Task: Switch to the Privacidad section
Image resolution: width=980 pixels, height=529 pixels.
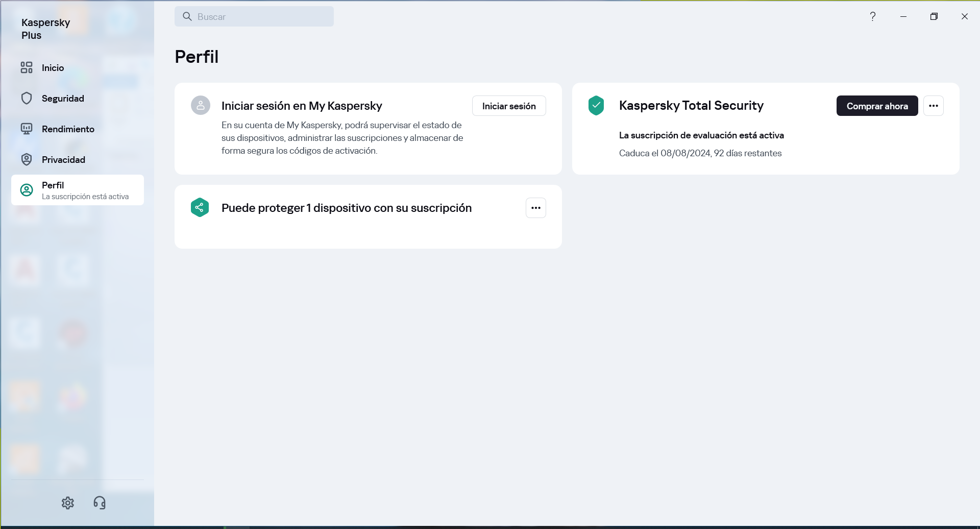Action: 77,159
